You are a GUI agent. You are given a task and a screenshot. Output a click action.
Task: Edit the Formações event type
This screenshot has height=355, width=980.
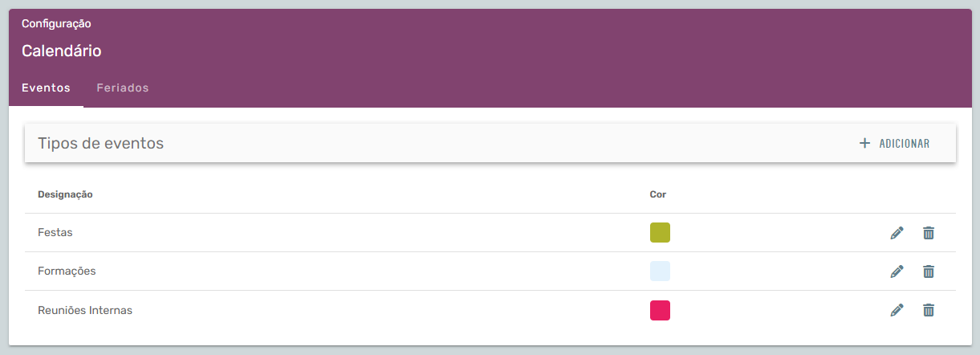coord(897,271)
